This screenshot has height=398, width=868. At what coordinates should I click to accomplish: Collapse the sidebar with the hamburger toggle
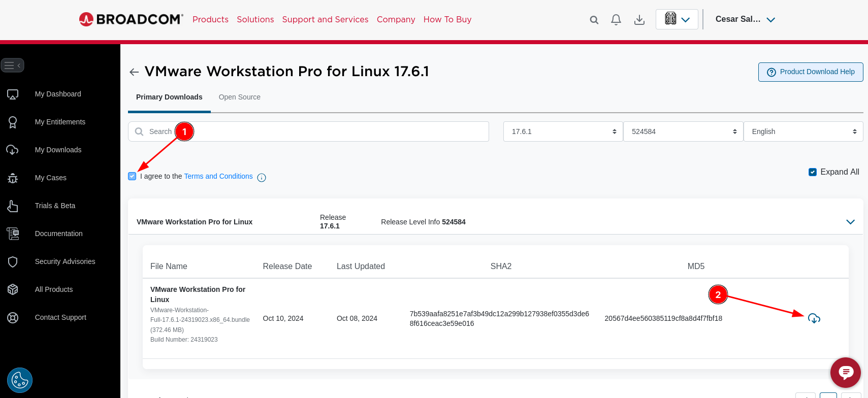click(13, 65)
